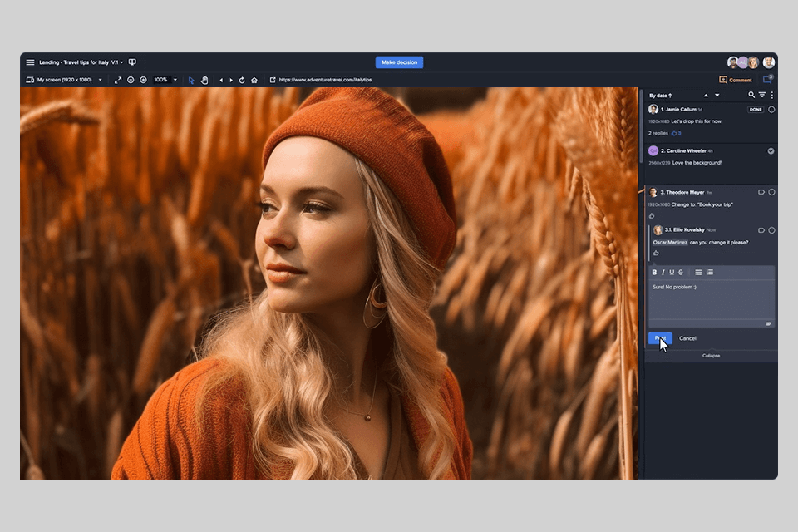Screen dimensions: 798x532
Task: Search comments with the magnifier icon
Action: (x=751, y=96)
